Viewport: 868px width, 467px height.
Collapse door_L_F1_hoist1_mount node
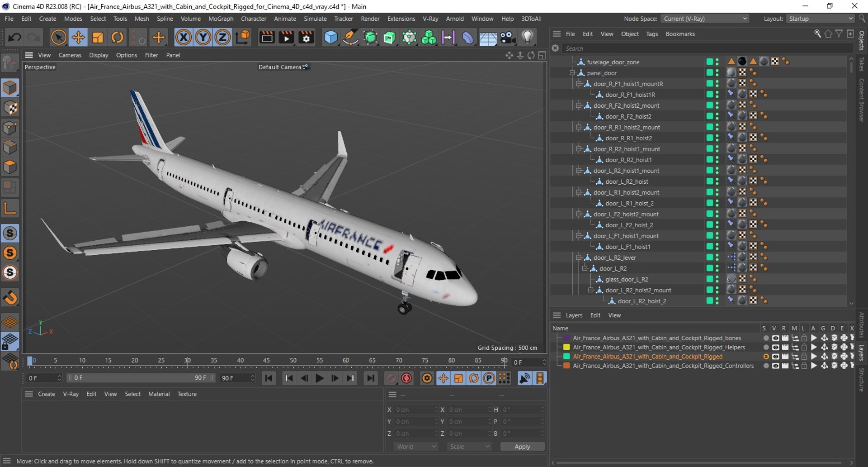[579, 236]
